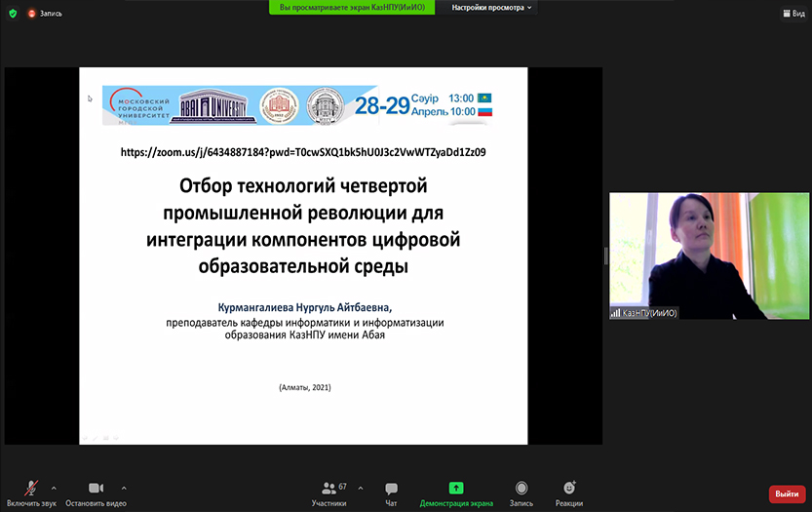812x512 pixels.
Task: Unmute the microphone with Включить звук
Action: [31, 491]
